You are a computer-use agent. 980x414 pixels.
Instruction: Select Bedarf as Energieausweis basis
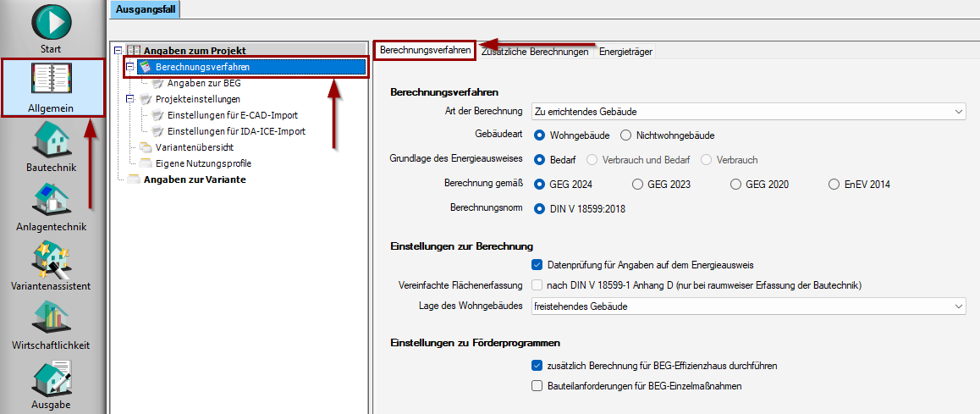coord(539,159)
